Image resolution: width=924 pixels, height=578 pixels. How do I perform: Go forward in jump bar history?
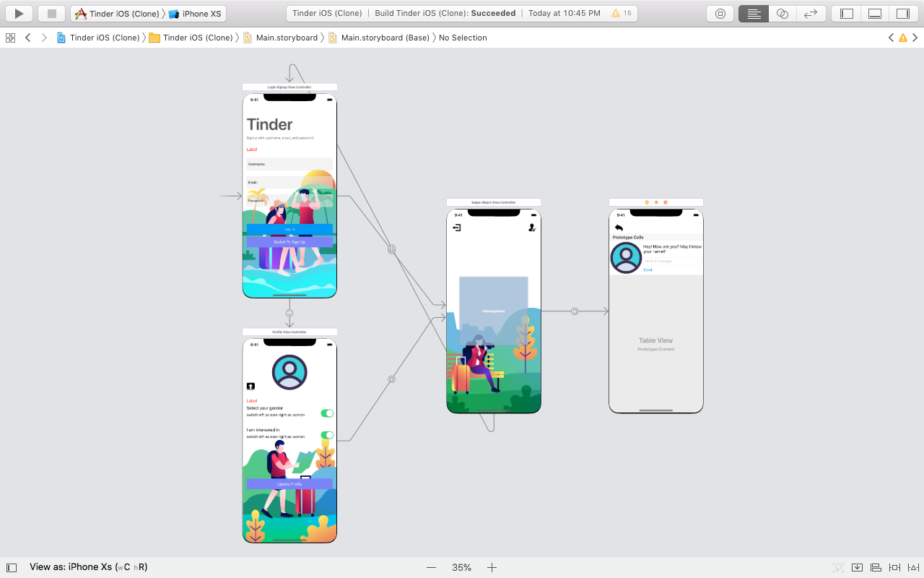pyautogui.click(x=44, y=38)
